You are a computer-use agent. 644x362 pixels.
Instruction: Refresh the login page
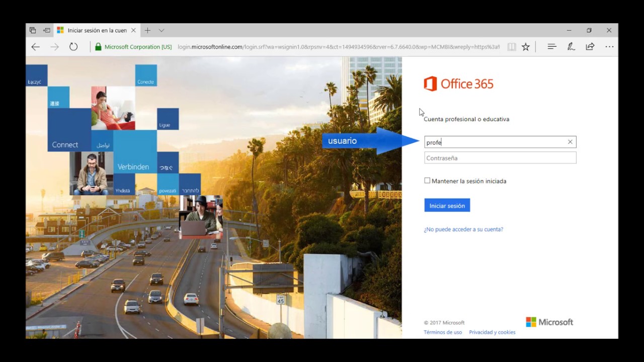point(73,47)
